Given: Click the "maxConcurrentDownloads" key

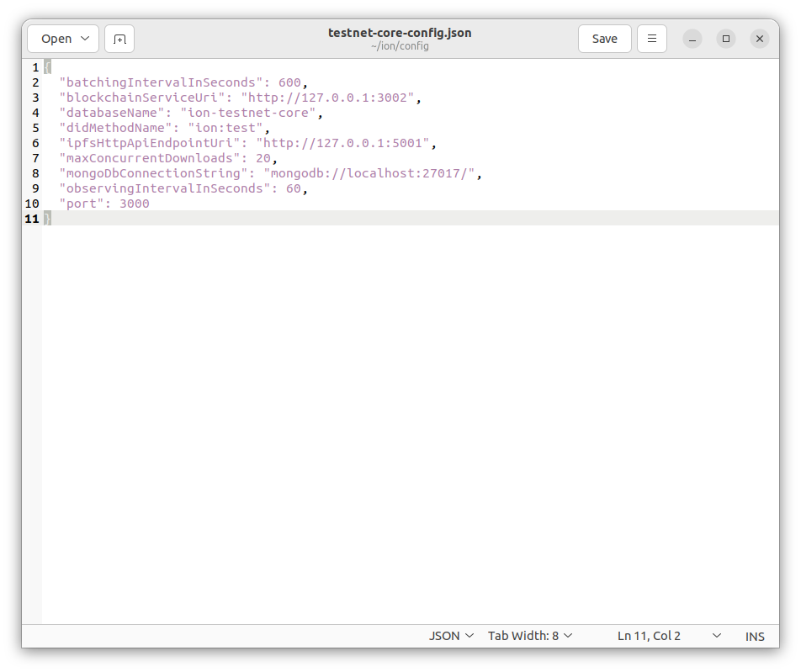Looking at the screenshot, I should pos(150,158).
